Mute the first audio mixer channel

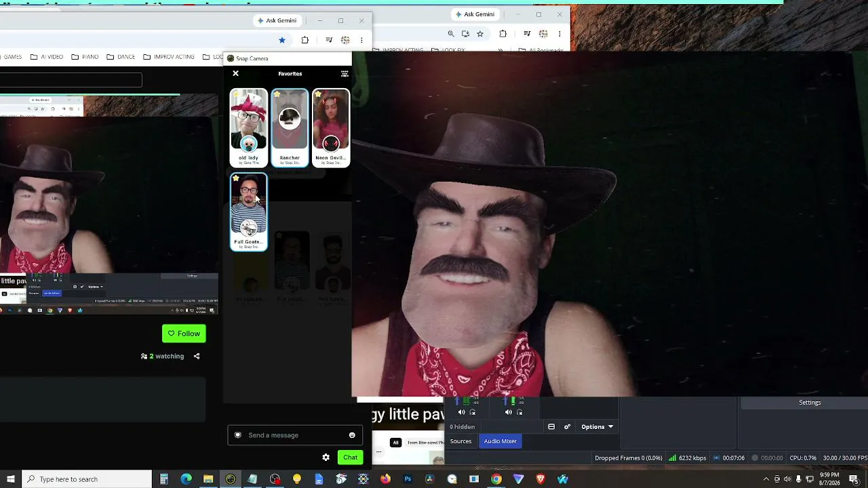click(462, 412)
